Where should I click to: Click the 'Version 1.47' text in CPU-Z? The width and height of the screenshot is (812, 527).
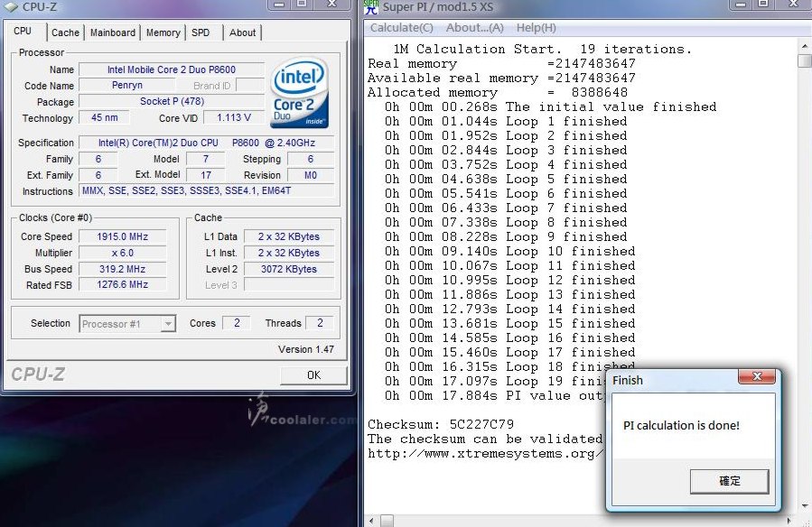coord(306,349)
